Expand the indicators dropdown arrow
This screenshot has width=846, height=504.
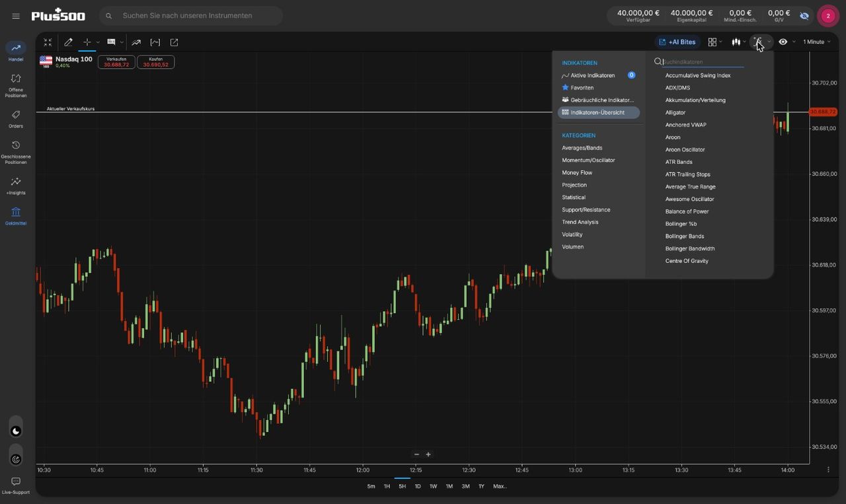point(769,42)
